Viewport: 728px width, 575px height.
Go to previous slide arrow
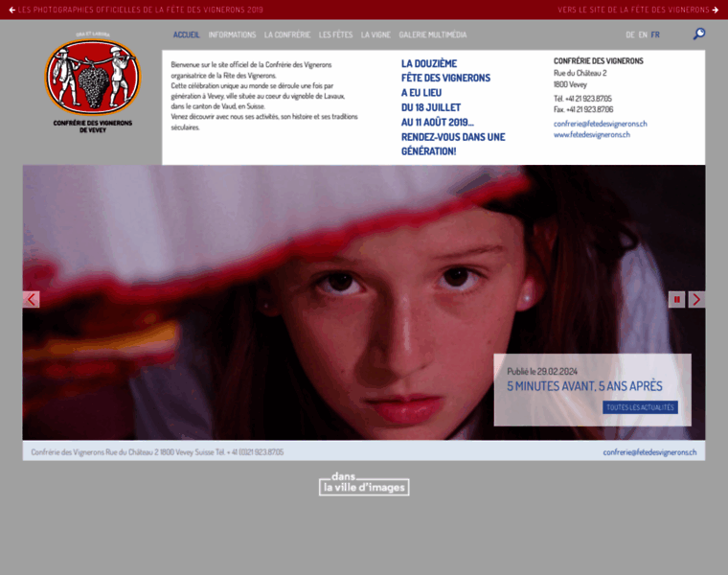pos(31,300)
